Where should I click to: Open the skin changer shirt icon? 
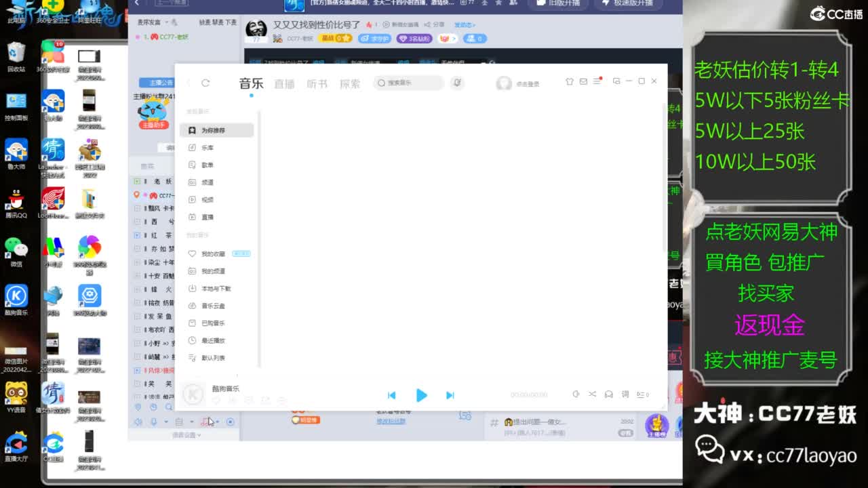(x=569, y=81)
